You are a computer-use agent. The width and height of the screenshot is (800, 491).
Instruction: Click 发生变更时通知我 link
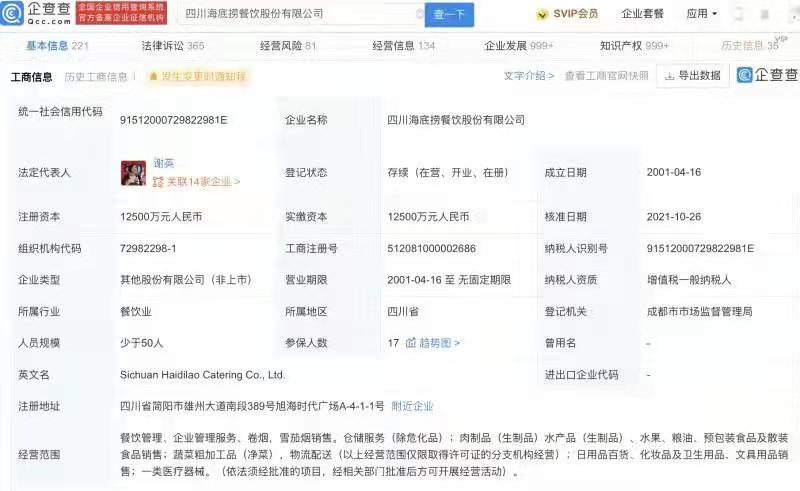pyautogui.click(x=203, y=77)
